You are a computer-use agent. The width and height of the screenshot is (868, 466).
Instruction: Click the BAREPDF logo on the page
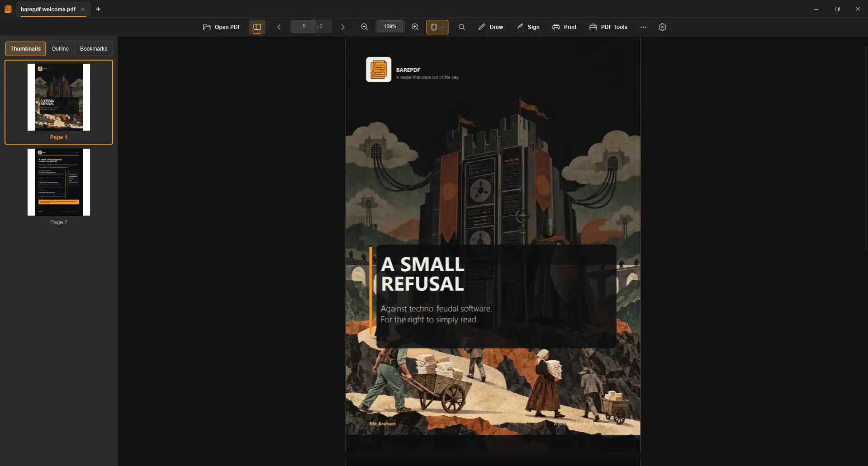point(379,70)
